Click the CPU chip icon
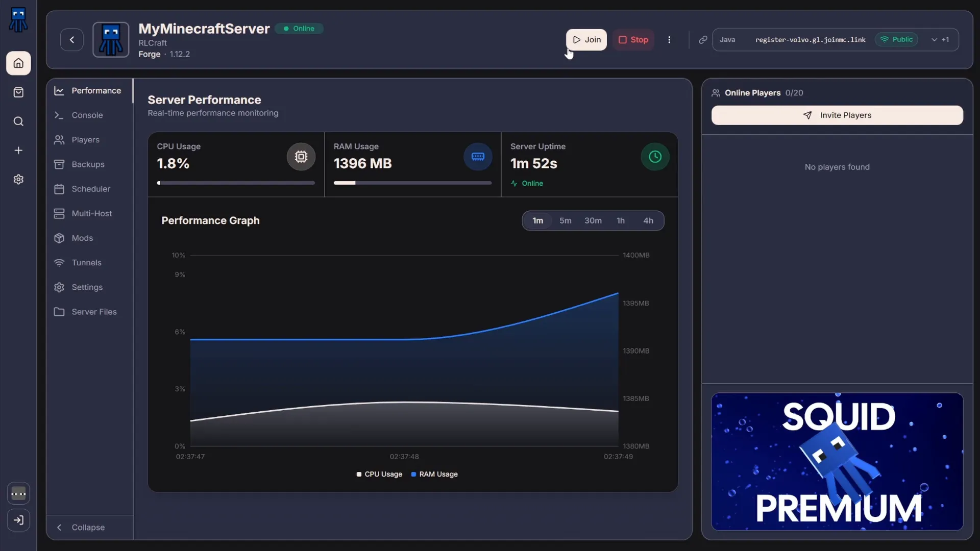 (301, 157)
